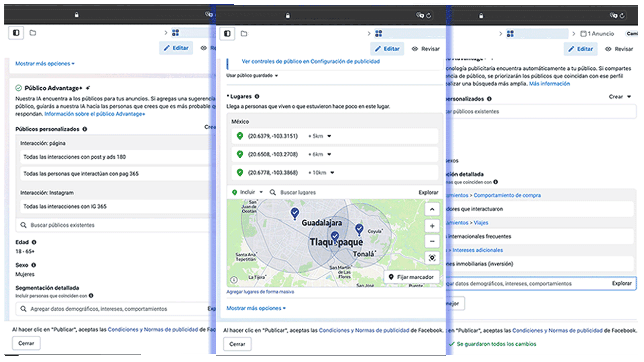This screenshot has width=644, height=362.
Task: Click Fijar marcador button on map
Action: (x=411, y=277)
